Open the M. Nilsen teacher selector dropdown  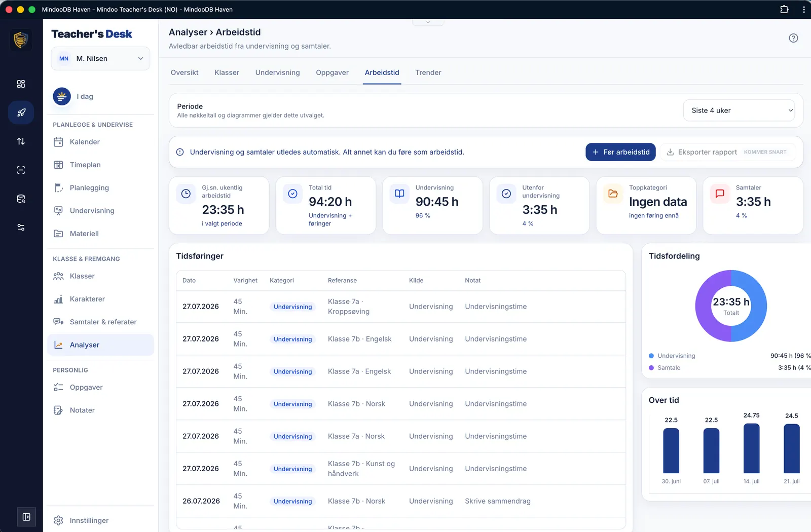tap(100, 59)
